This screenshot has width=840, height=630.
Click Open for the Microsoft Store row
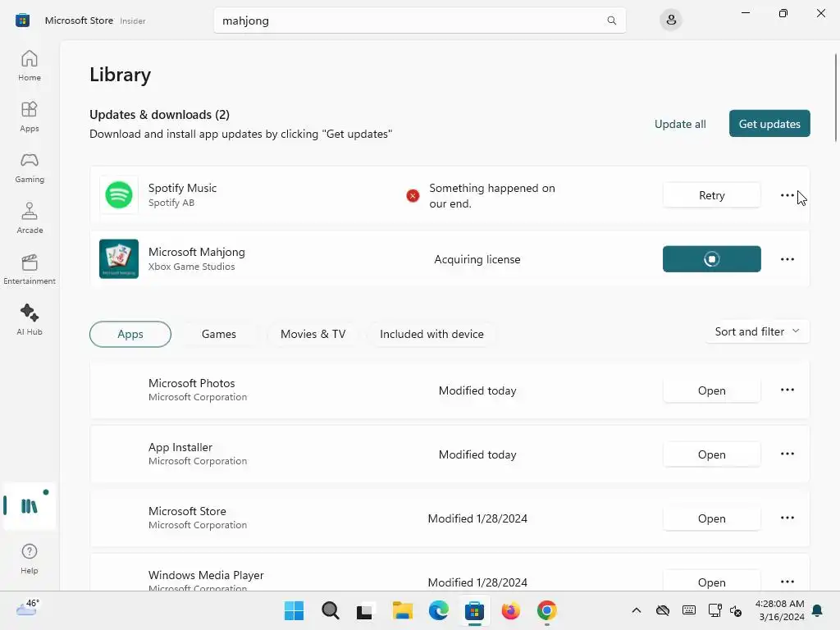[x=711, y=518]
